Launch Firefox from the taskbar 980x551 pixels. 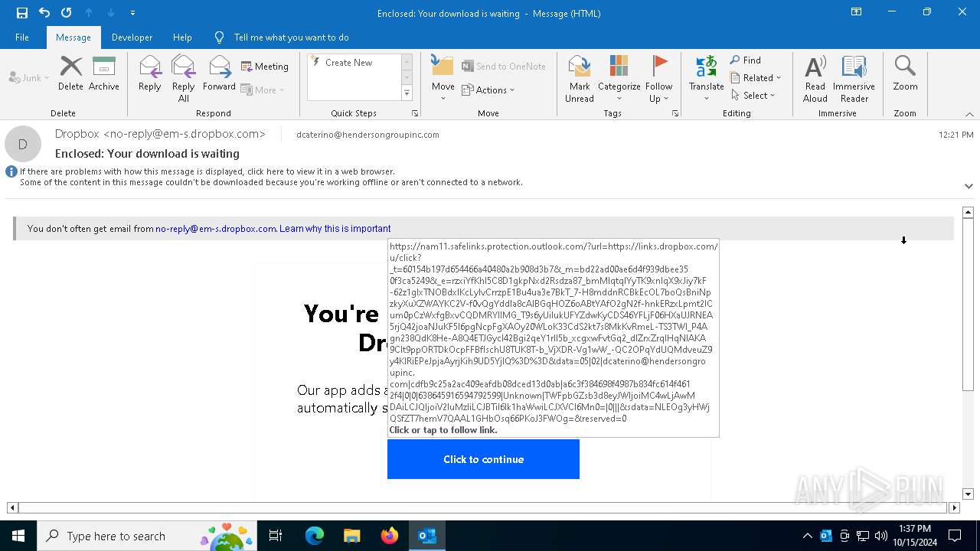(x=389, y=536)
